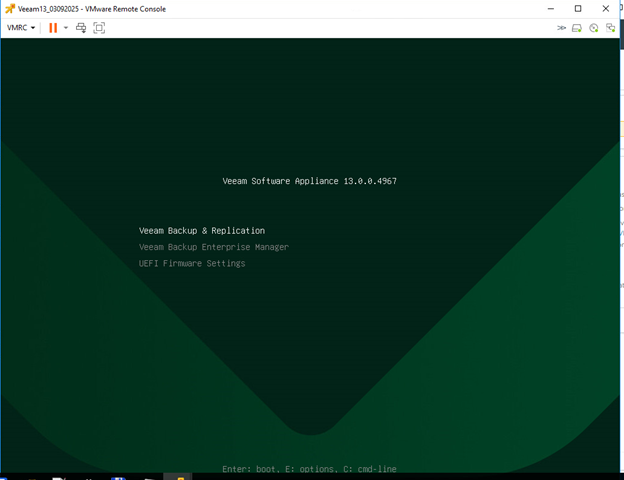Choose UEFI Firmware Settings boot option
The image size is (624, 480).
pyautogui.click(x=192, y=264)
